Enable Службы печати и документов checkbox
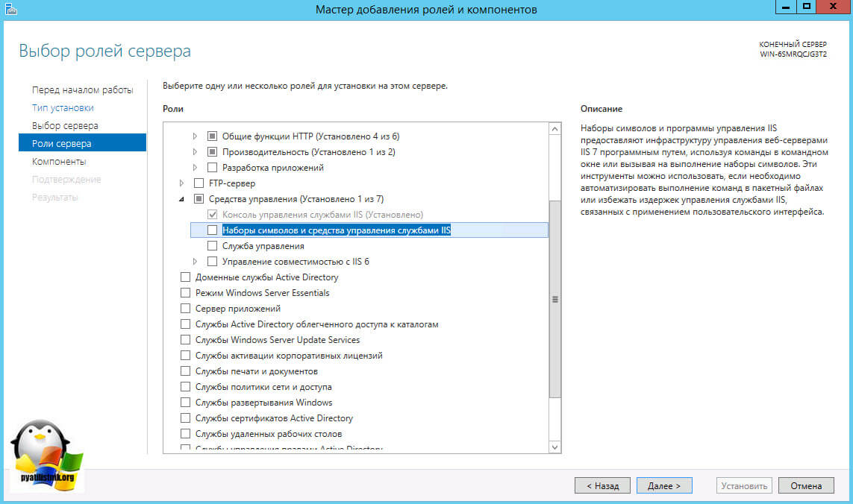853x504 pixels. point(185,371)
